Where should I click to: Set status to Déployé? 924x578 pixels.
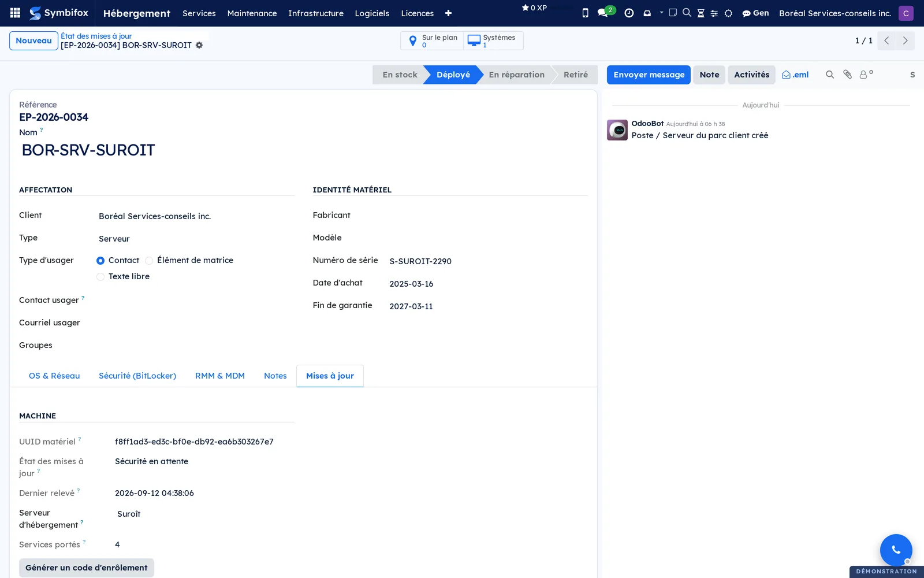coord(453,75)
